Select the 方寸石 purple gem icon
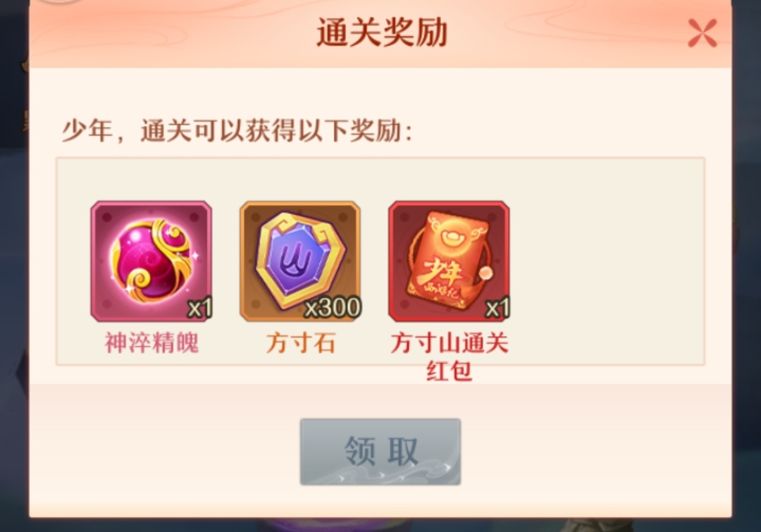761x532 pixels. coord(300,261)
